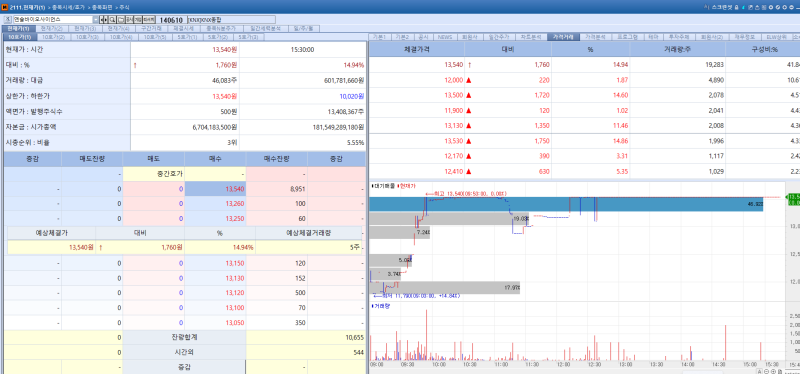Click the 체결가격 column header
The height and width of the screenshot is (374, 800).
coord(416,49)
